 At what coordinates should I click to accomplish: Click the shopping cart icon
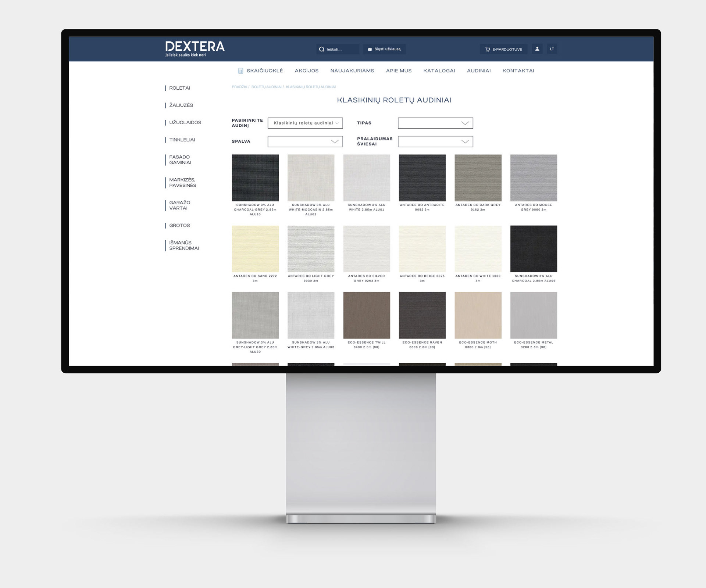tap(488, 49)
